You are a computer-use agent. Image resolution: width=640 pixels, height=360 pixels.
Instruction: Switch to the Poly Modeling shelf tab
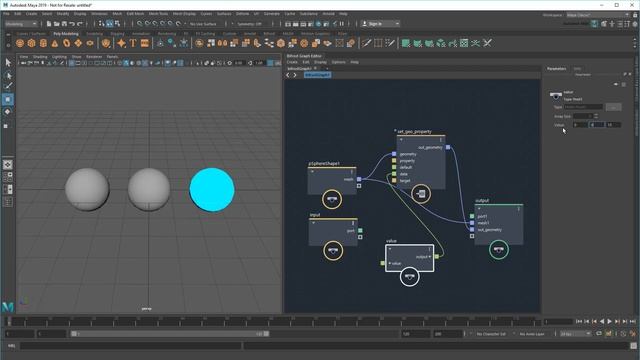point(66,34)
